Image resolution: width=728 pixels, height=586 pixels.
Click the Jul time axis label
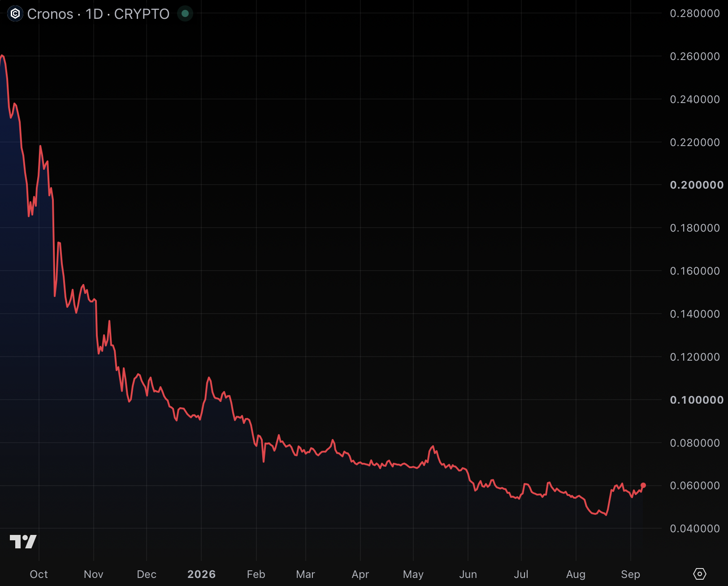(x=521, y=574)
